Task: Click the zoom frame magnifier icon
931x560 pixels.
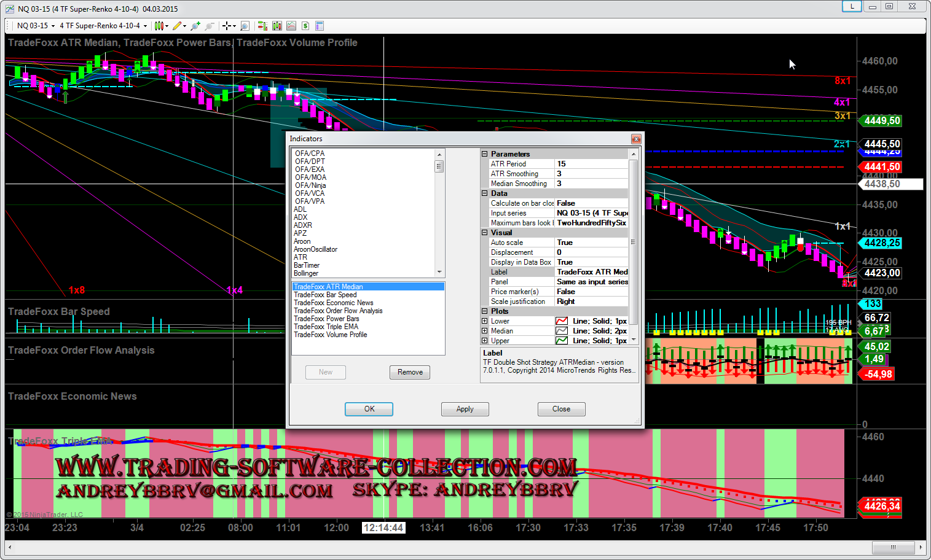Action: [245, 26]
